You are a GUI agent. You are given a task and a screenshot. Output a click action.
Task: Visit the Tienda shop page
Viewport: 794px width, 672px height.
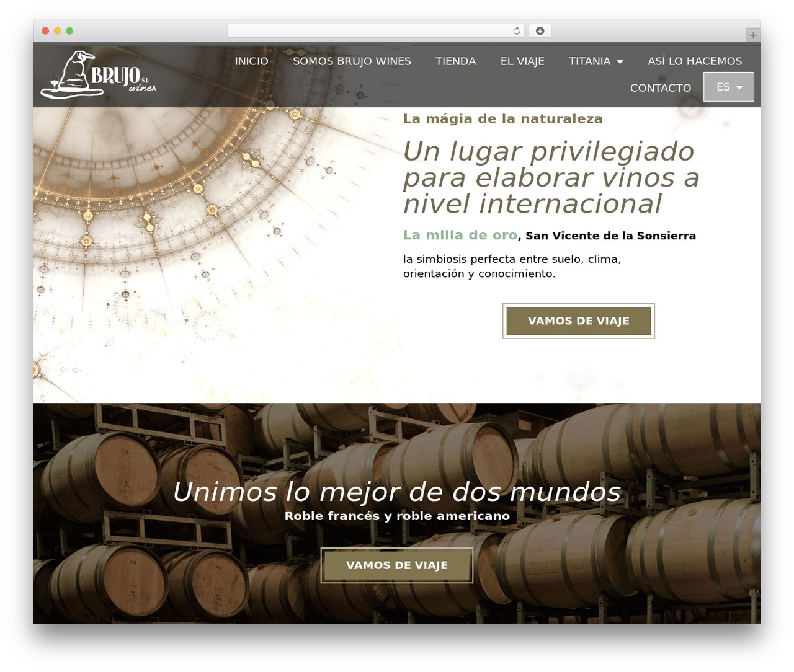coord(456,61)
